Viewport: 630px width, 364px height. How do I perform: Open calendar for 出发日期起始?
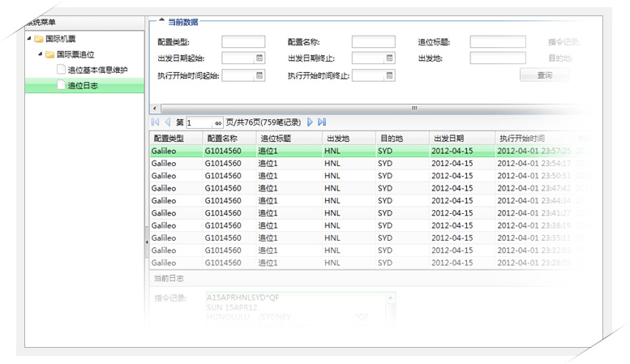[x=259, y=58]
